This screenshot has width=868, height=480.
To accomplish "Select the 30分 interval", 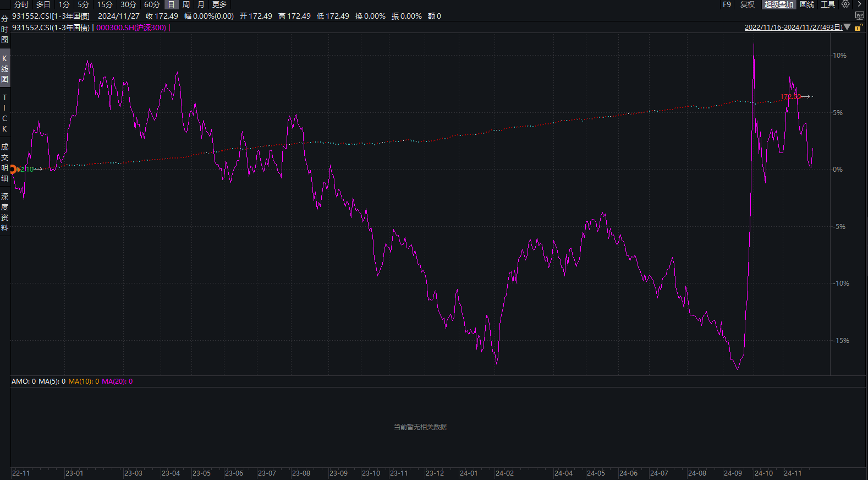I will (x=129, y=4).
